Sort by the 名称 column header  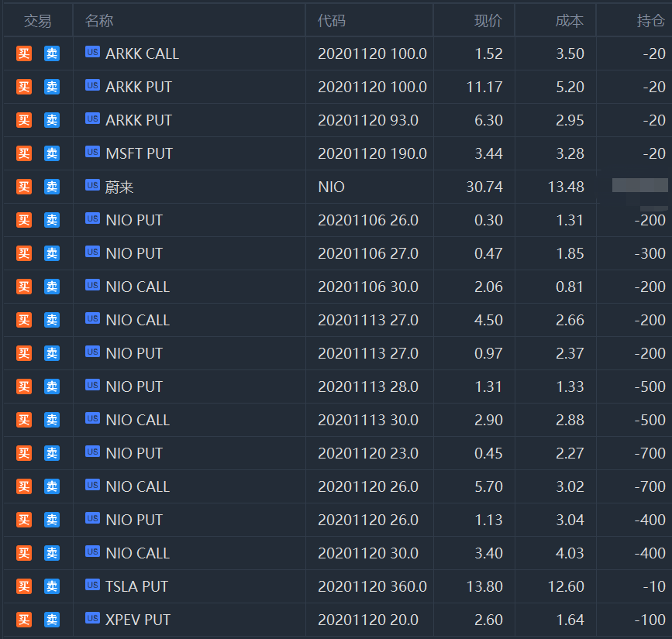[x=99, y=21]
